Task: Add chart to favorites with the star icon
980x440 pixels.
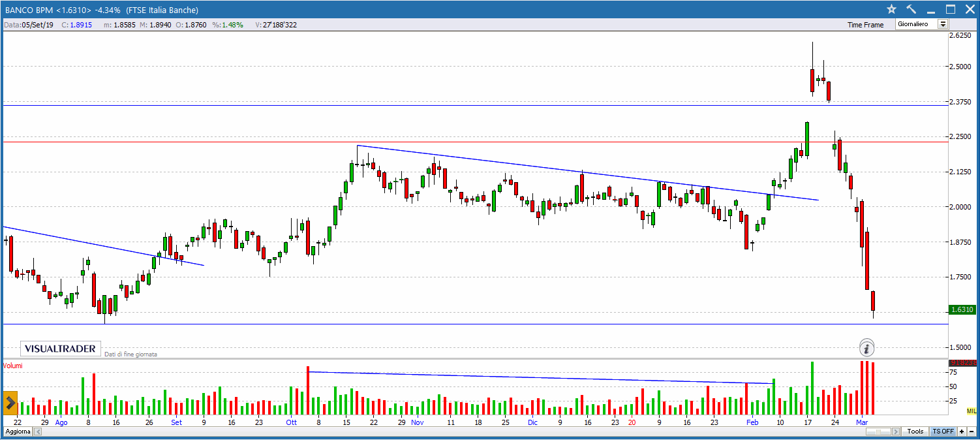Action: coord(891,9)
